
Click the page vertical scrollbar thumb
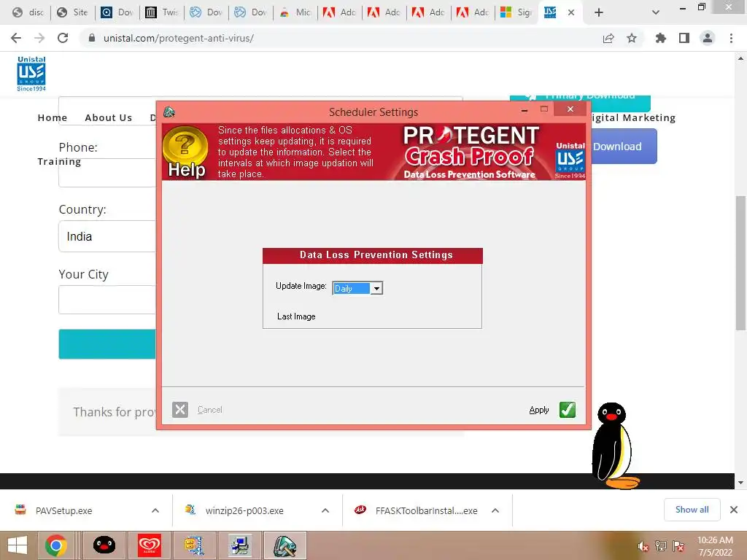(740, 262)
